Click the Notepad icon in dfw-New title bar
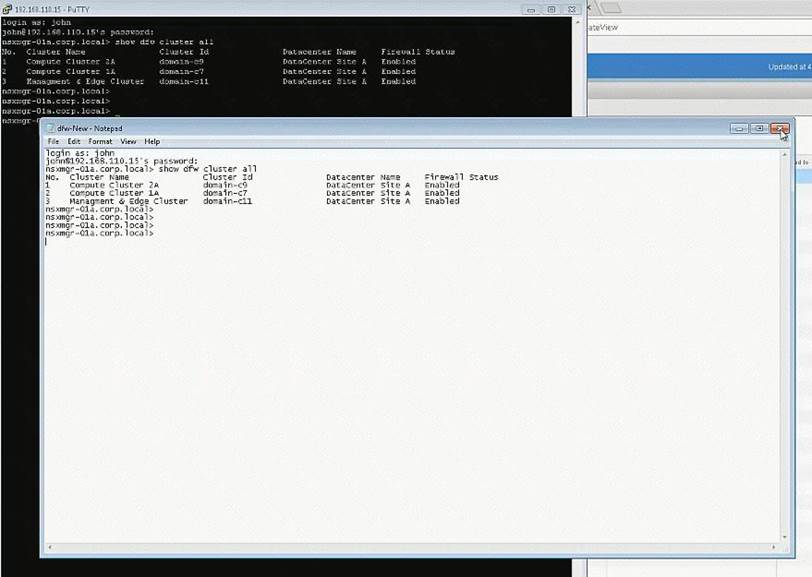This screenshot has height=577, width=812. click(50, 128)
